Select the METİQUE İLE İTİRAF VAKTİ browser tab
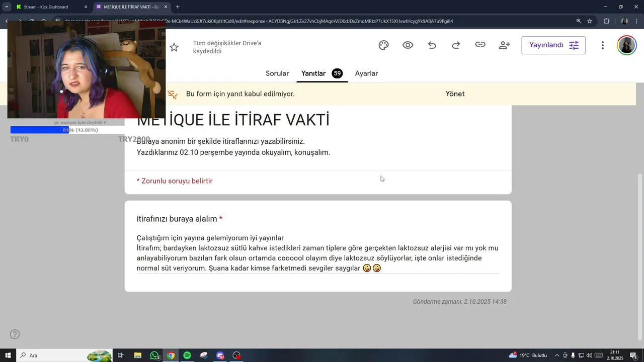Image resolution: width=644 pixels, height=362 pixels. coord(132,7)
